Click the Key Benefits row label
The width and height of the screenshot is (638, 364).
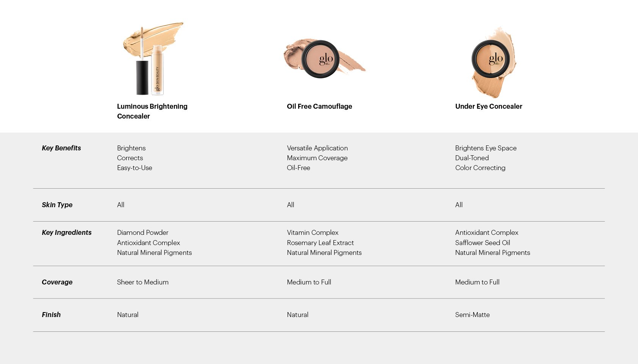61,148
